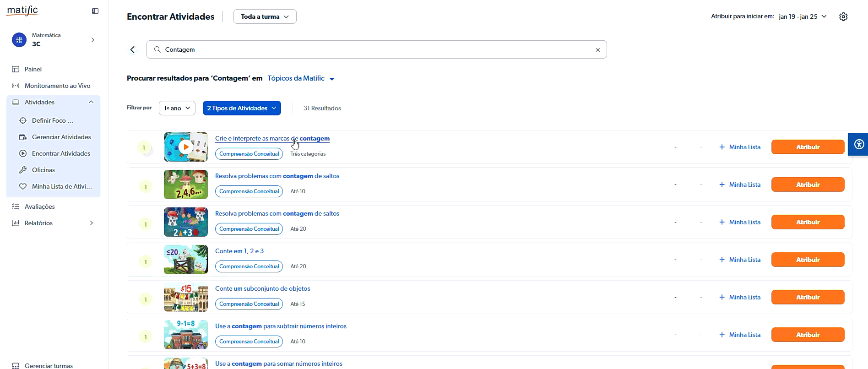The height and width of the screenshot is (369, 868).
Task: Collapse the sidebar using the panel icon
Action: (x=95, y=11)
